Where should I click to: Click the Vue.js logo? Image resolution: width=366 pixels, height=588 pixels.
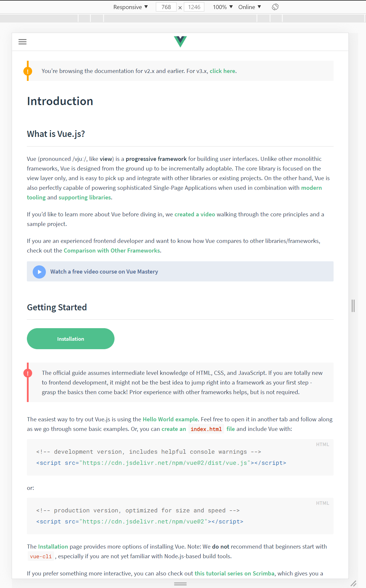tap(180, 42)
